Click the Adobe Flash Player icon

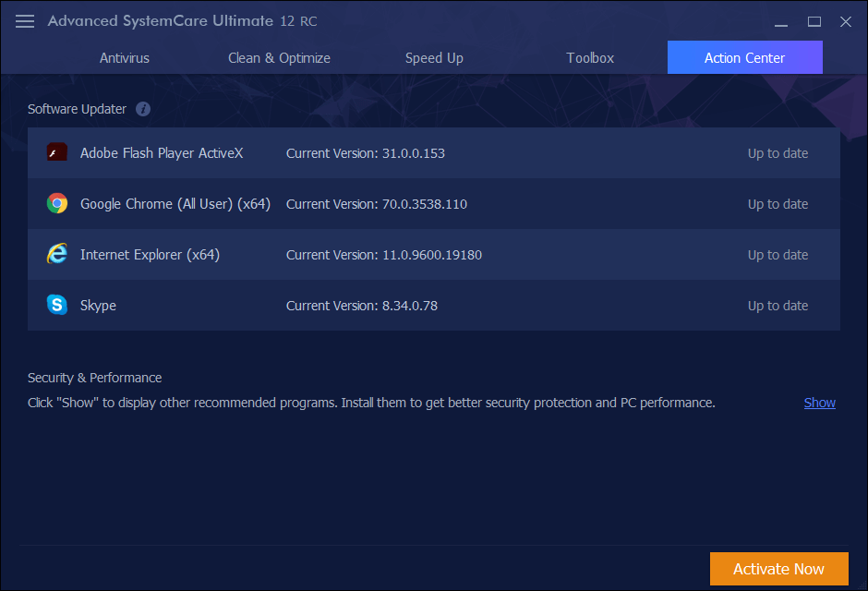(x=57, y=152)
